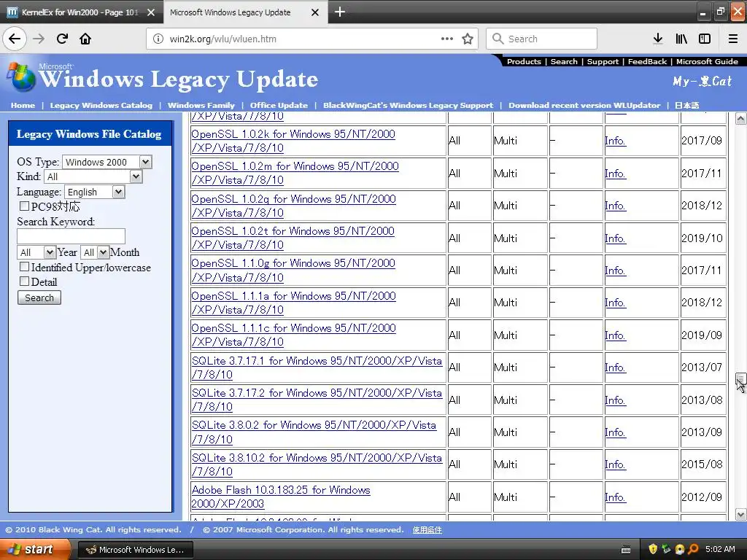Switch to the KernelEx for Win2000 tab
747x560 pixels.
coord(81,12)
